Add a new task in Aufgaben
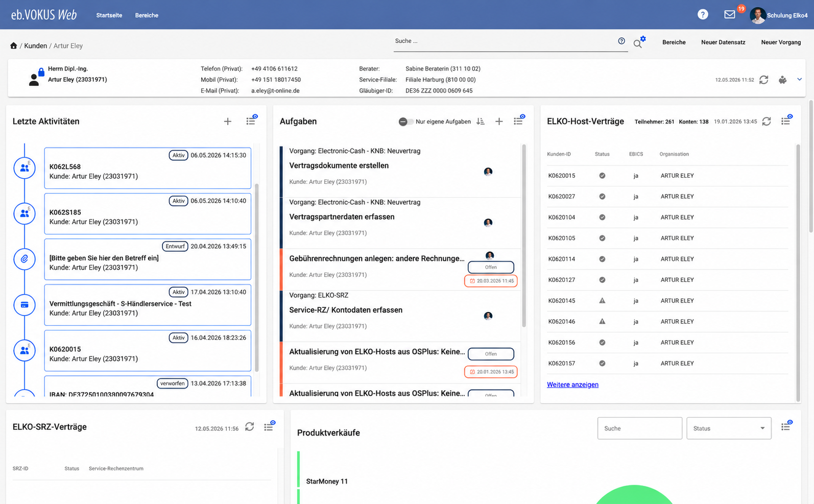The height and width of the screenshot is (504, 814). pyautogui.click(x=499, y=122)
